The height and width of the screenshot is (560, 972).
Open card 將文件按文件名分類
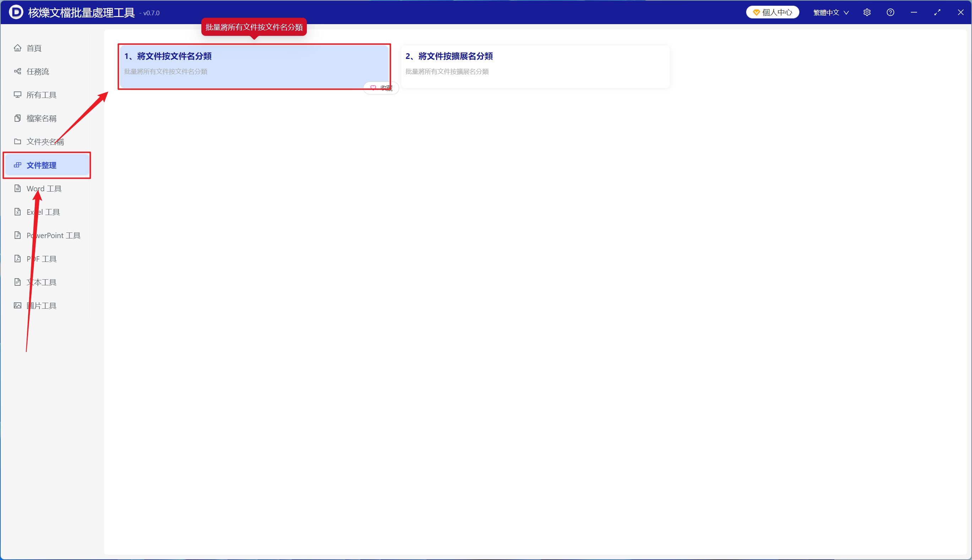[x=254, y=66]
